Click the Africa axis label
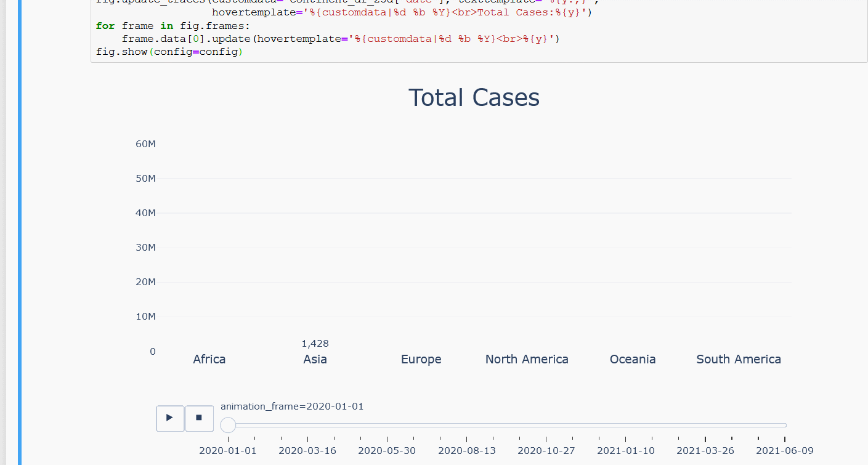The image size is (868, 465). click(x=209, y=359)
